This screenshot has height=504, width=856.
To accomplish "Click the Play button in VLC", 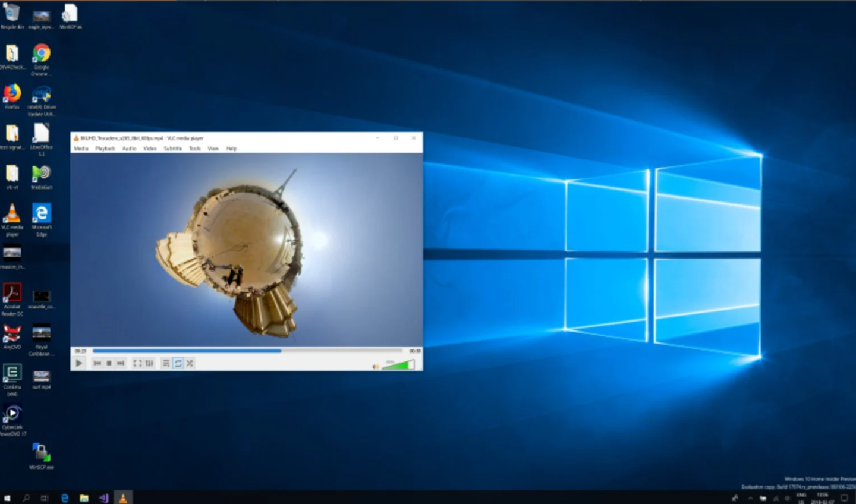I will 79,363.
